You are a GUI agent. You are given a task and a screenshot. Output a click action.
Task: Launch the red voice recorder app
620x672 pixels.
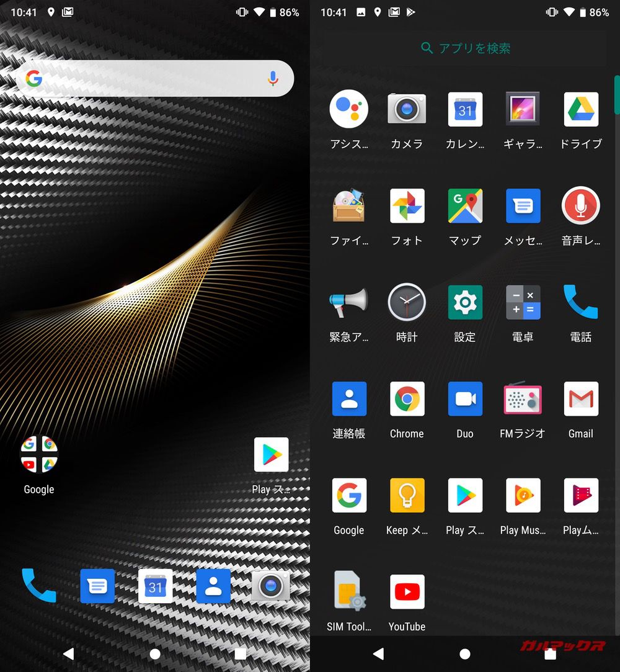(x=581, y=206)
